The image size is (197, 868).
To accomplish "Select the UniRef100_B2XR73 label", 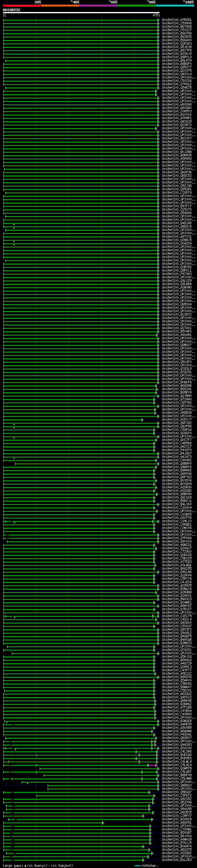I will [x=176, y=125].
